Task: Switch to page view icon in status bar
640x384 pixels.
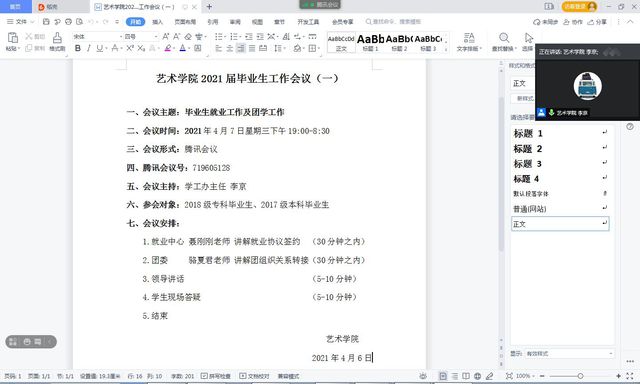Action: coord(443,376)
